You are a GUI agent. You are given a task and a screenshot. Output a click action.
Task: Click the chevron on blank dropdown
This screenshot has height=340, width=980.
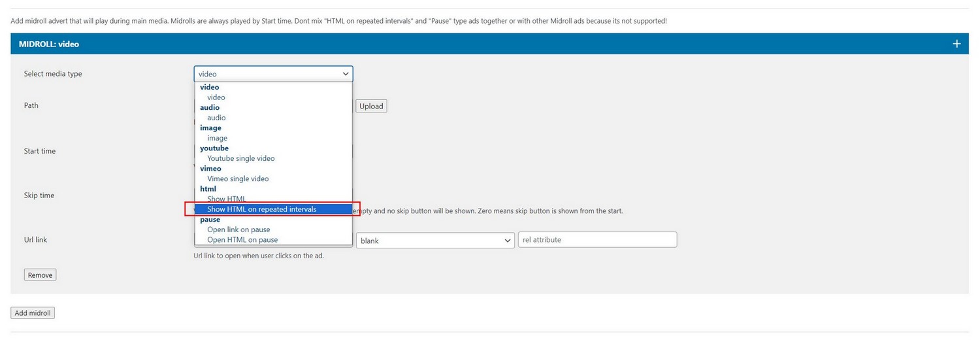(x=508, y=241)
